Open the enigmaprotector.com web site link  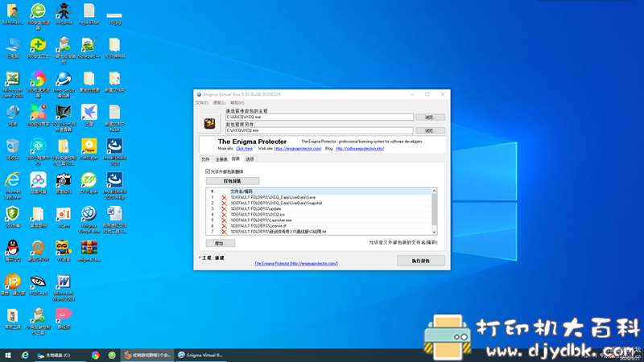coord(298,149)
